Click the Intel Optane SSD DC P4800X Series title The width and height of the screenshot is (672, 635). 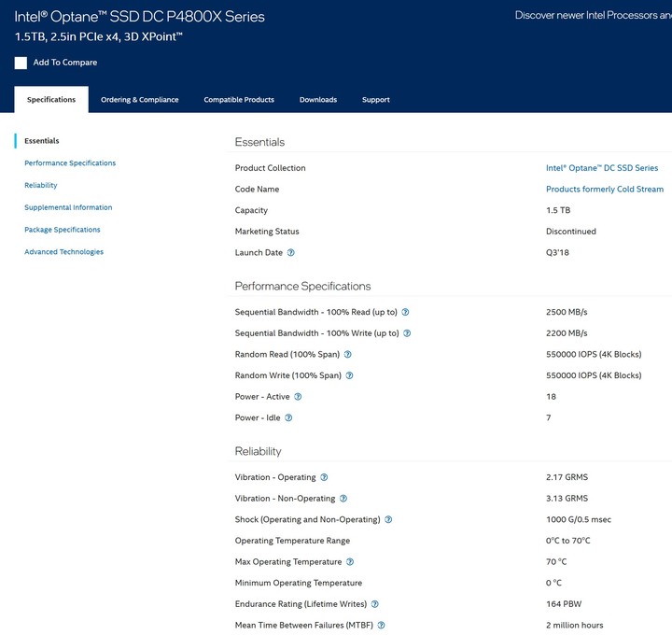(139, 17)
